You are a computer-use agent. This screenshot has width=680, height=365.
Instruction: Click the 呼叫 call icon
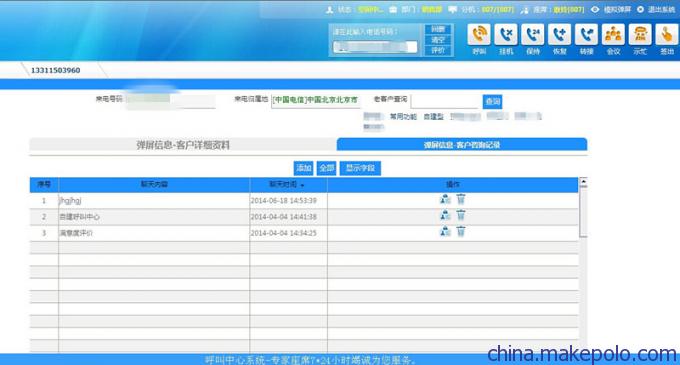click(479, 34)
